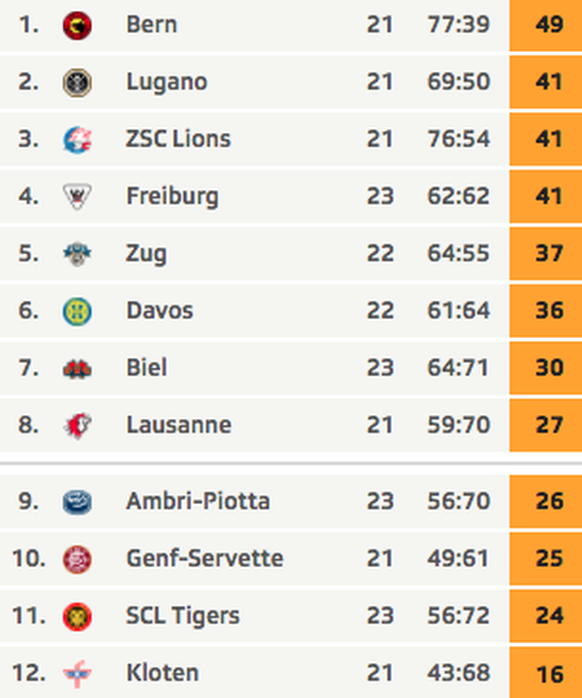This screenshot has height=698, width=582.
Task: Click the Lausanne team logo
Action: [77, 426]
